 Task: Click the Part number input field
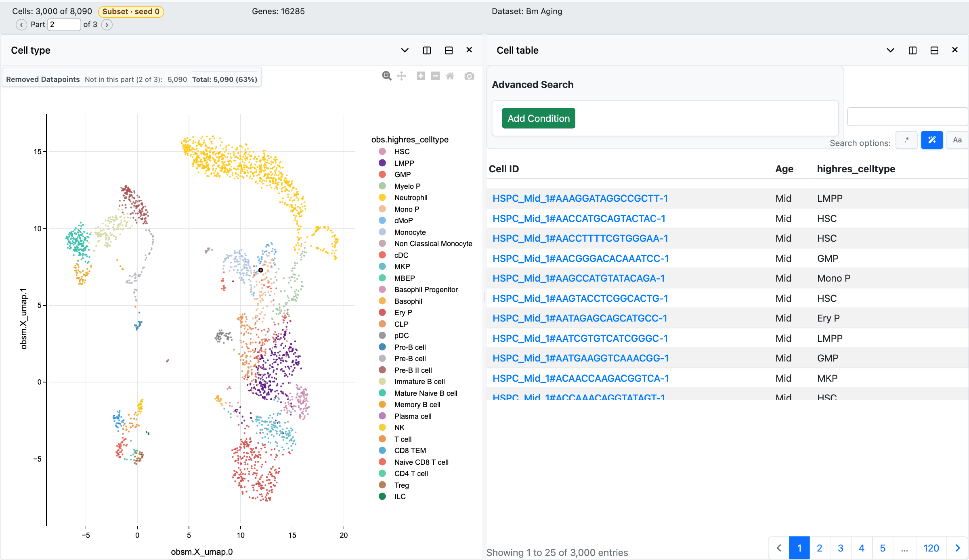pyautogui.click(x=64, y=25)
